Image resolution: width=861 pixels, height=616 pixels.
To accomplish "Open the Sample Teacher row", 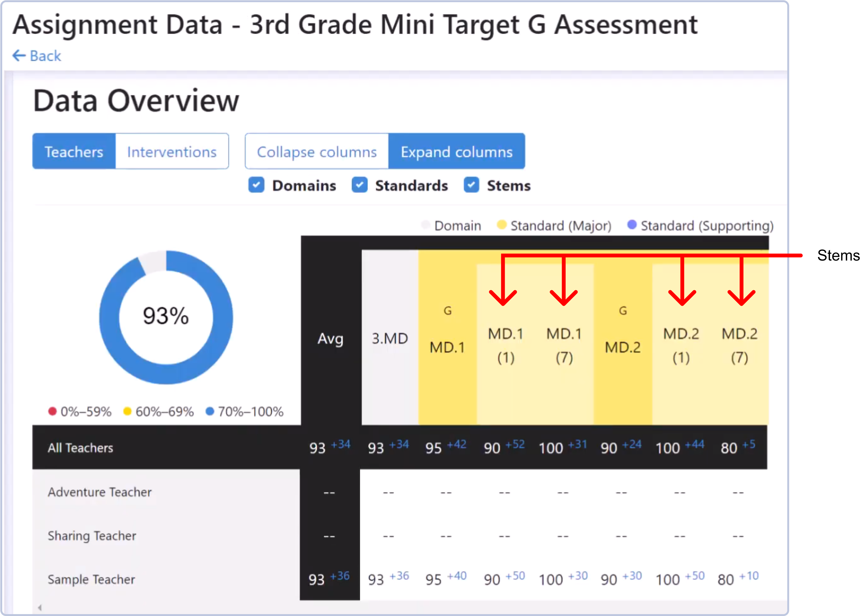I will tap(91, 579).
